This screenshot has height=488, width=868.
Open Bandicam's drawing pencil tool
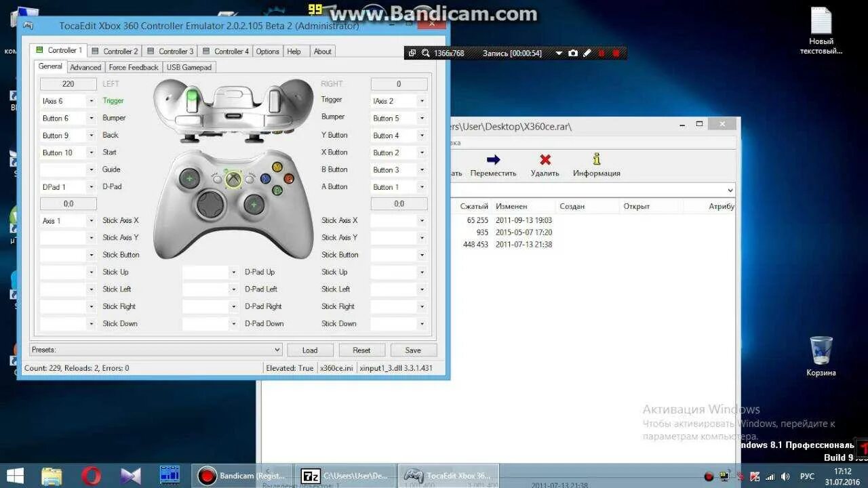pyautogui.click(x=587, y=53)
